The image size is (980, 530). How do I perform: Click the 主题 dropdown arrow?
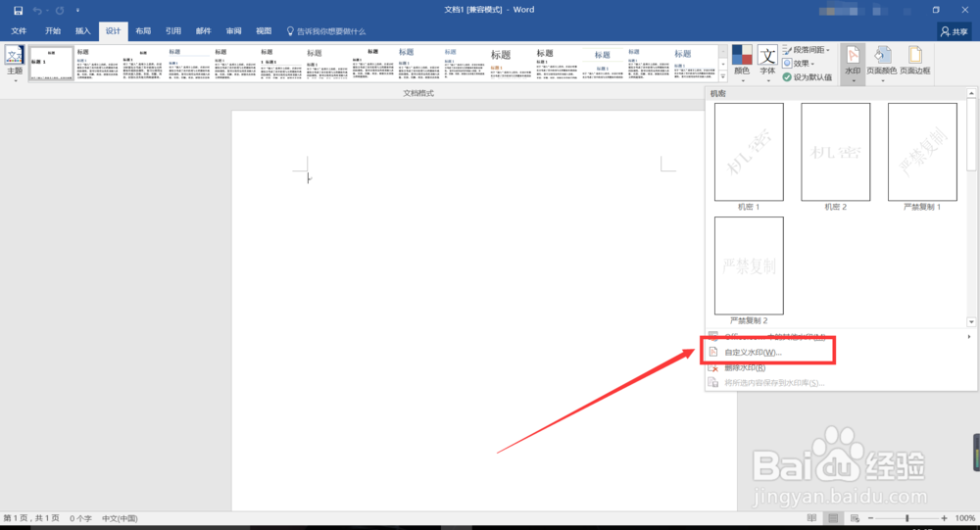point(15,80)
